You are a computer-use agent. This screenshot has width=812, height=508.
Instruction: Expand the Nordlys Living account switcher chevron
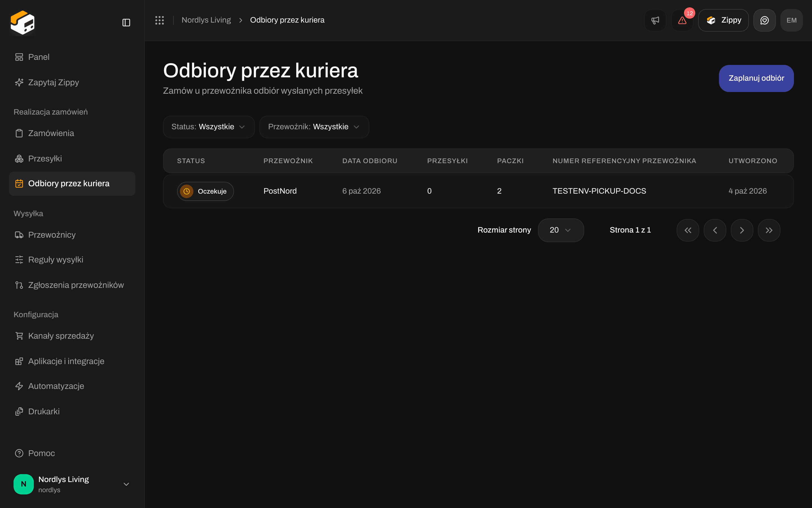[126, 484]
